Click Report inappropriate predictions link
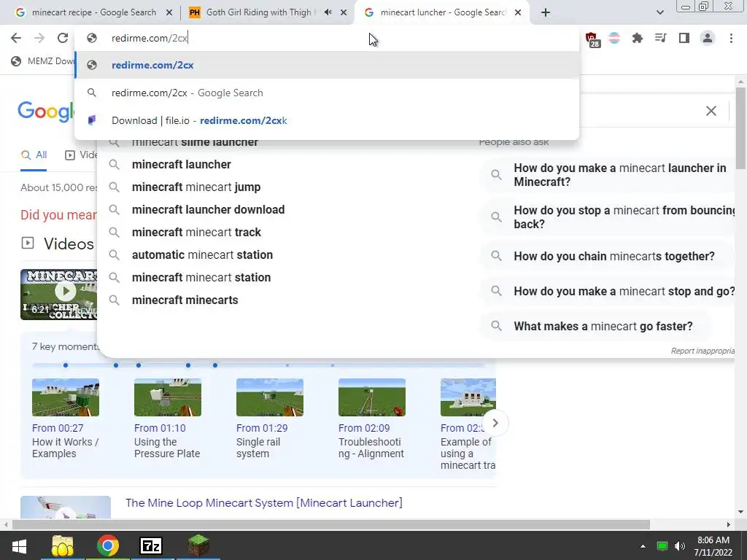Screen dimensions: 747x560 click(703, 351)
